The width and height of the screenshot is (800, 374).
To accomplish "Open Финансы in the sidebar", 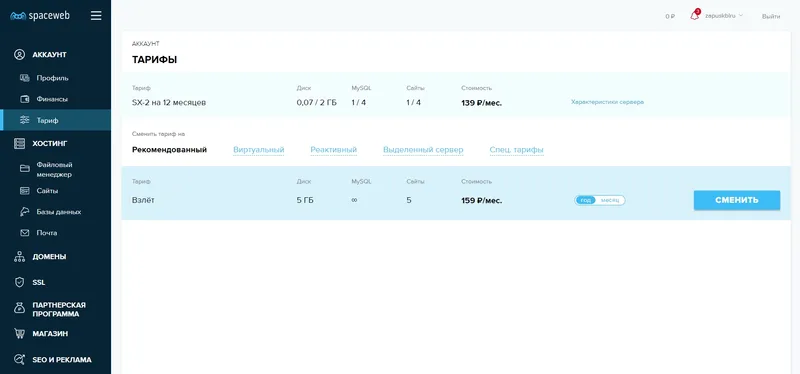I will (52, 99).
